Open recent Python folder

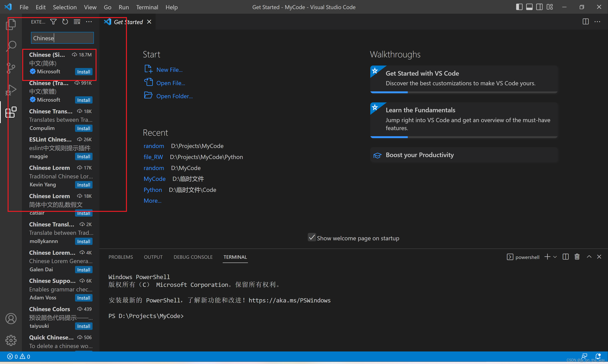pos(153,190)
